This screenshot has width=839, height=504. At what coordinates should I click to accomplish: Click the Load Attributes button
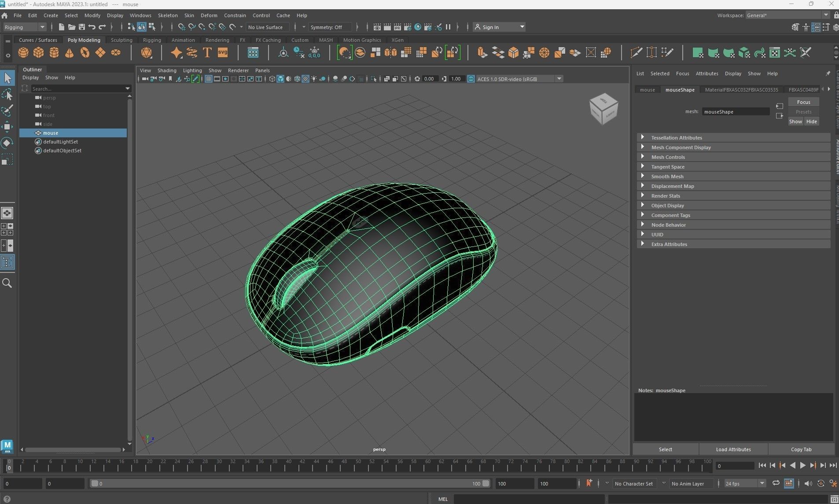coord(733,449)
